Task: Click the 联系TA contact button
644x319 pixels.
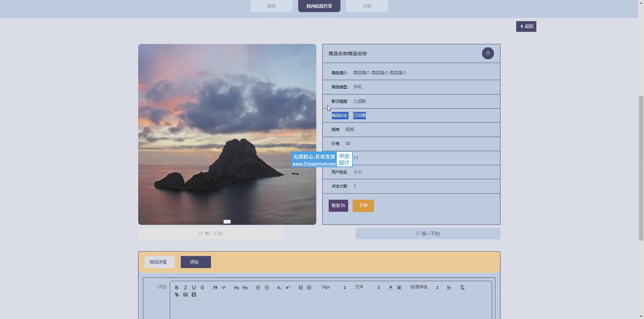Action: (338, 206)
